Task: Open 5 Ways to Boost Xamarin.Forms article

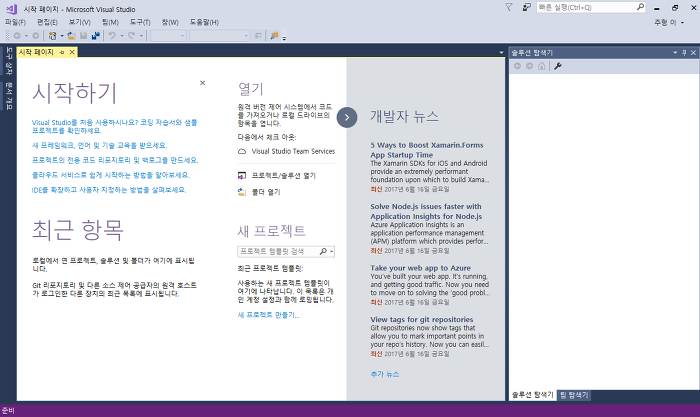Action: [427, 150]
